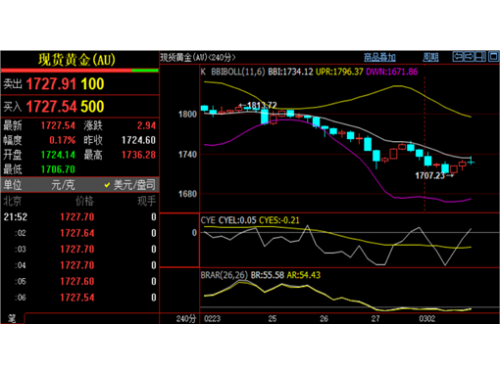Click the maximize chart window icon
Viewport: 500px width, 375px height.
pos(493,57)
